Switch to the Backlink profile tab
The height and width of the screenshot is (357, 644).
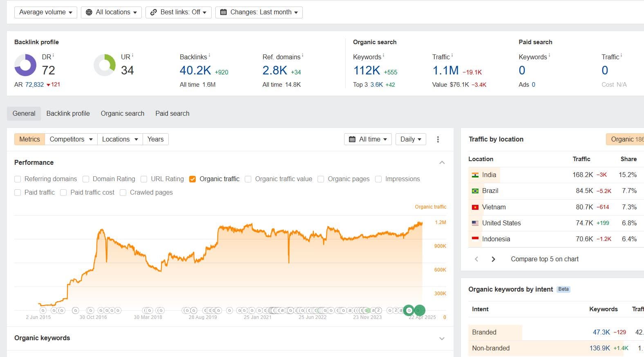[68, 114]
